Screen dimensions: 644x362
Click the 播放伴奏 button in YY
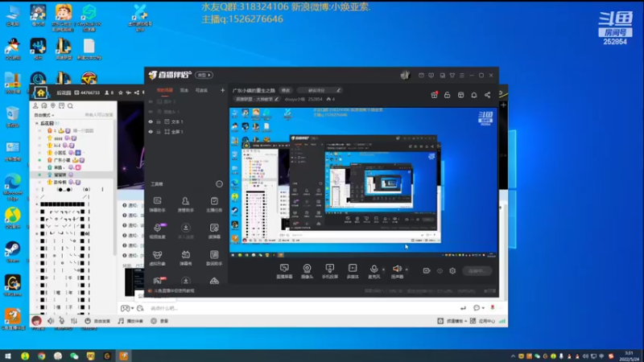pos(130,321)
